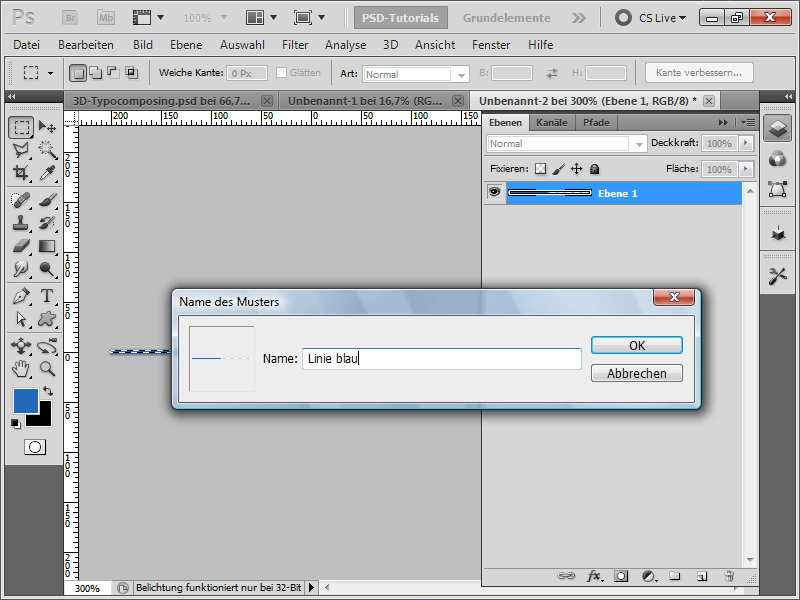Open the Layers panel options menu
The height and width of the screenshot is (600, 800).
tap(748, 122)
